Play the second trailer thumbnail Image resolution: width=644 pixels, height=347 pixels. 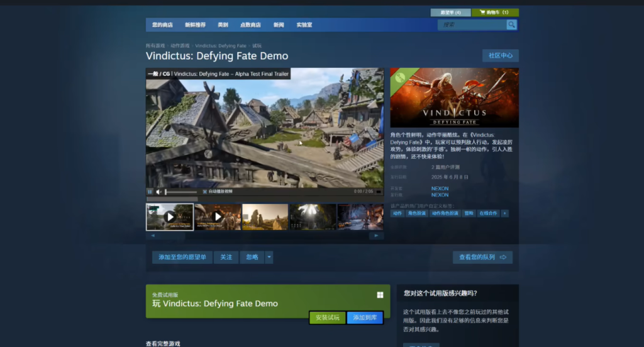point(218,217)
